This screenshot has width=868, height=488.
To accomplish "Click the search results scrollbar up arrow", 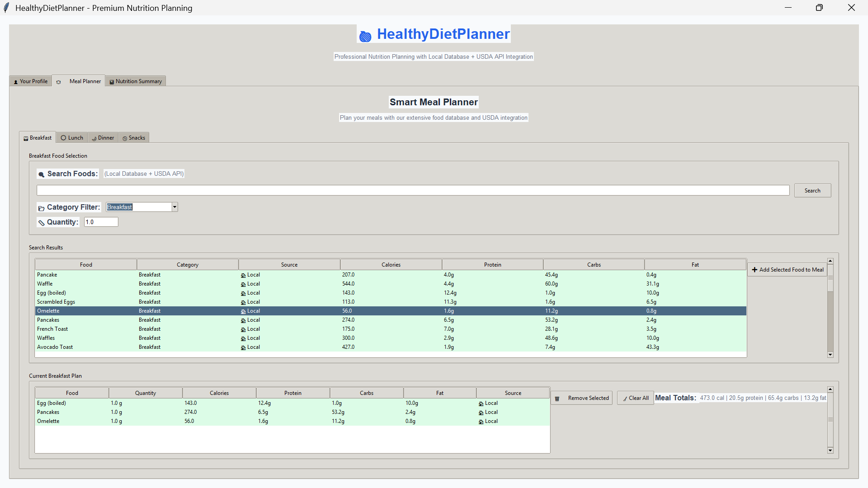I will 830,261.
